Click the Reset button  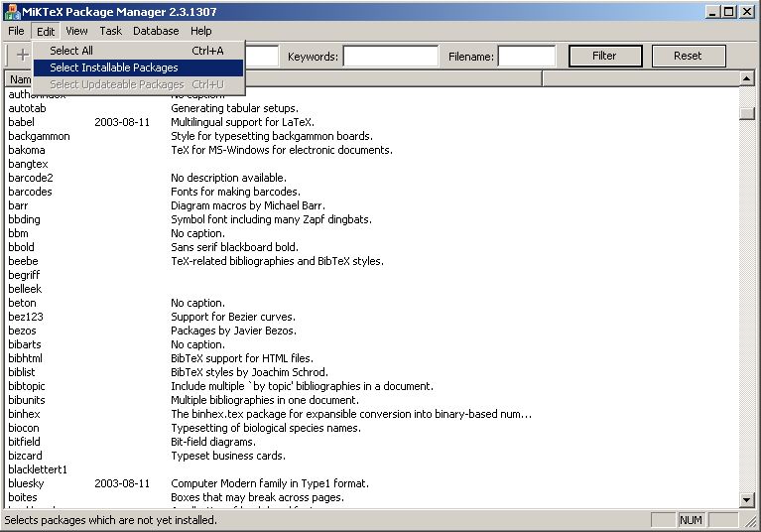pos(689,56)
